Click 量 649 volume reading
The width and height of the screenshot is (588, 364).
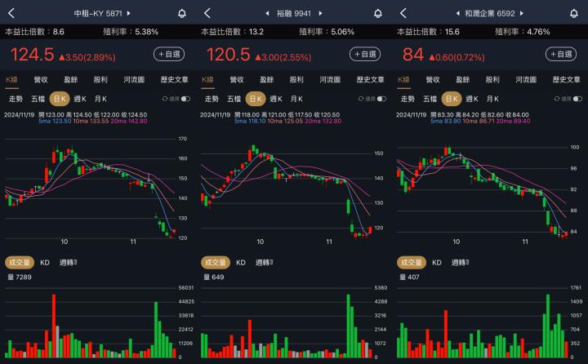pos(214,277)
